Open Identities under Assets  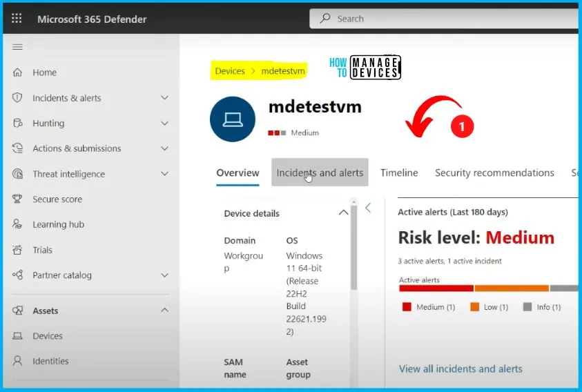click(x=50, y=361)
